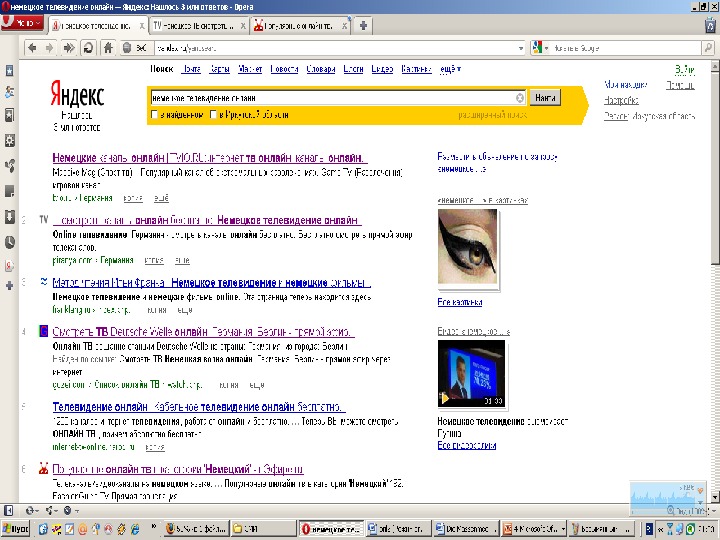720x540 pixels.
Task: Open the Downloads panel in the Opera sidebar
Action: [x=9, y=216]
